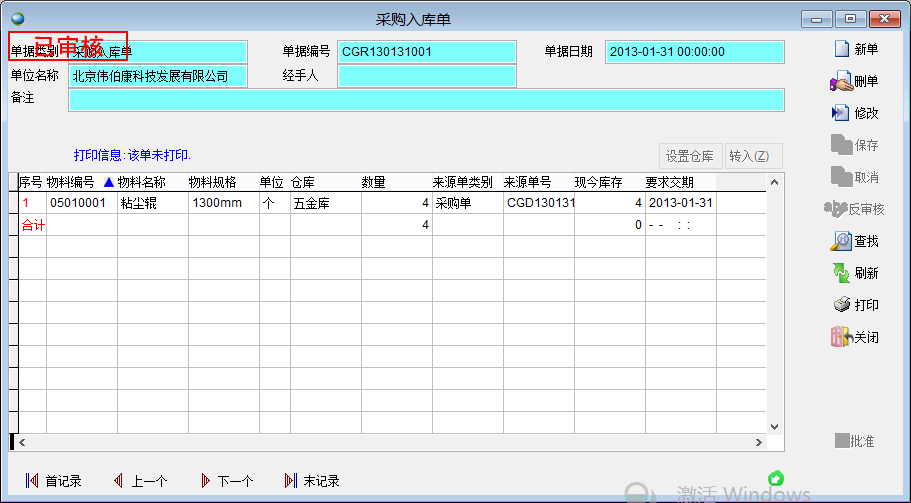
Task: Select table row with 粘尘辊 item
Action: pos(140,203)
